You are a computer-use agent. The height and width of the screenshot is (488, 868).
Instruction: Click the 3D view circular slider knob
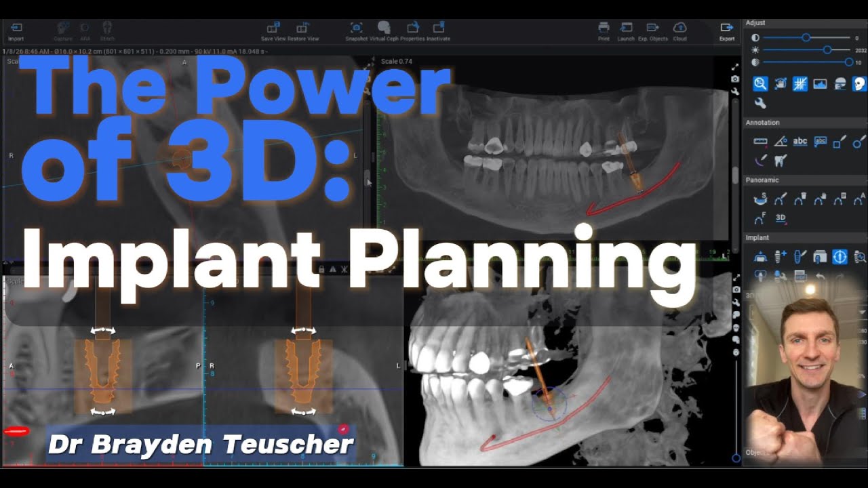(x=736, y=458)
